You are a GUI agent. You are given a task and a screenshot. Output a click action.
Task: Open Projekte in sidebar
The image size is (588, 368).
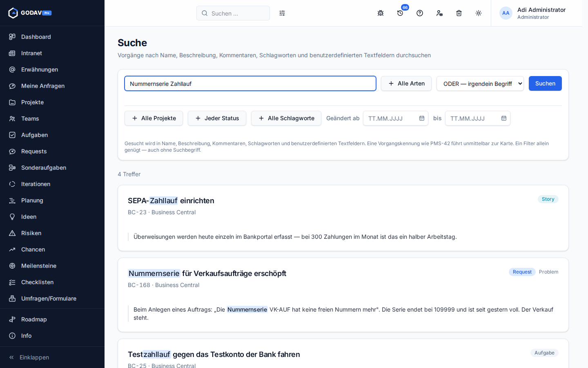pyautogui.click(x=52, y=102)
